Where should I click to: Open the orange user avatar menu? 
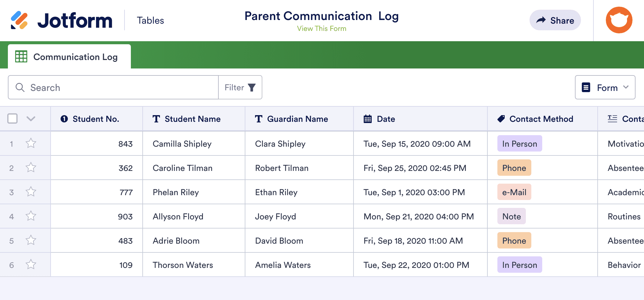[x=619, y=20]
